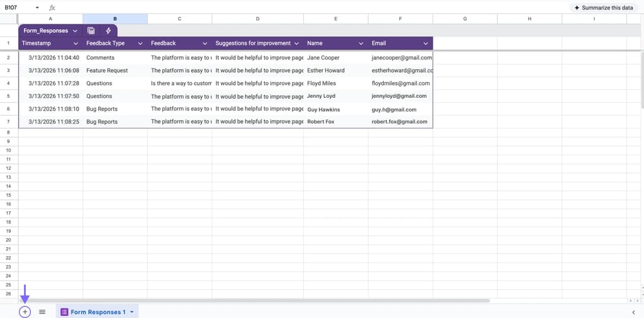Click the table calculator icon beside Form_Responses
Screen dimensions: 644x318
point(91,30)
